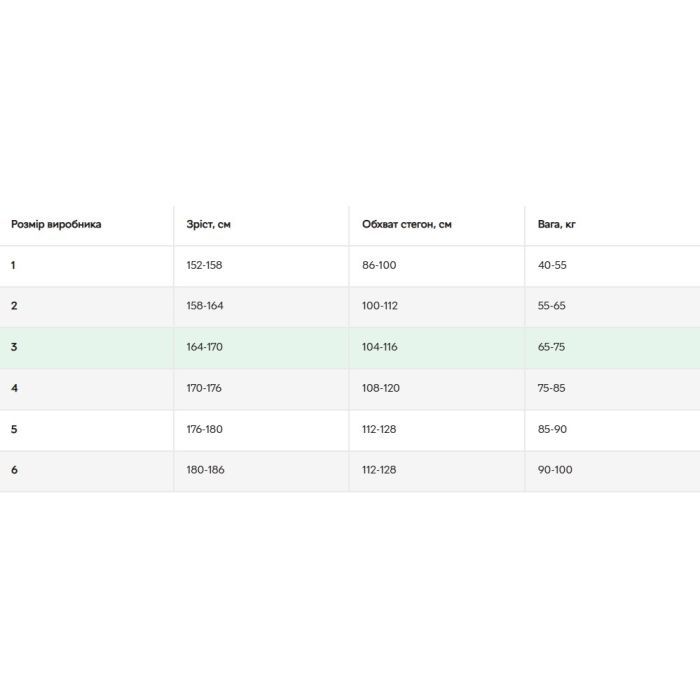Click the height value 158-164
Image resolution: width=700 pixels, height=700 pixels.
pos(205,306)
